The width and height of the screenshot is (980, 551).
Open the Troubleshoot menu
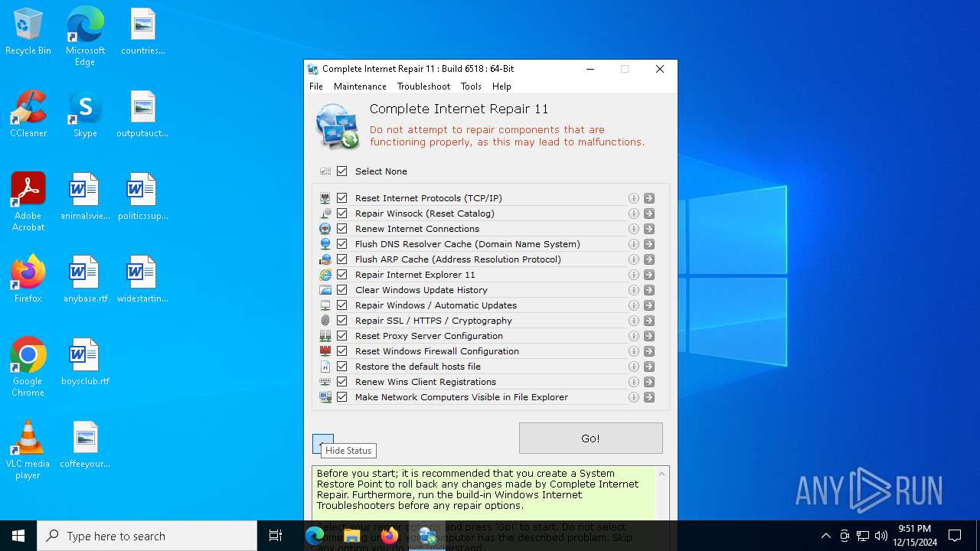pyautogui.click(x=423, y=86)
